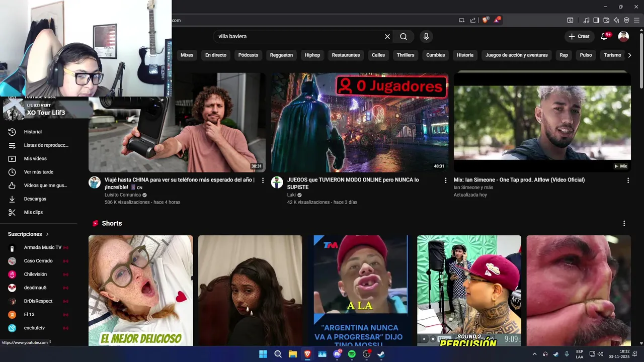Click the magnifier search button
The width and height of the screenshot is (644, 362).
click(404, 36)
